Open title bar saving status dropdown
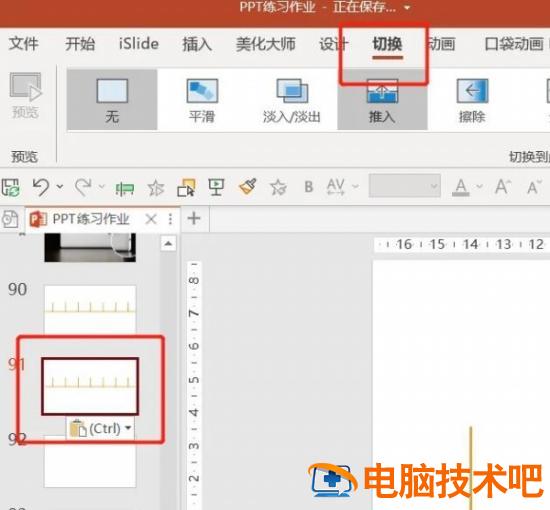This screenshot has height=510, width=550. [x=407, y=8]
